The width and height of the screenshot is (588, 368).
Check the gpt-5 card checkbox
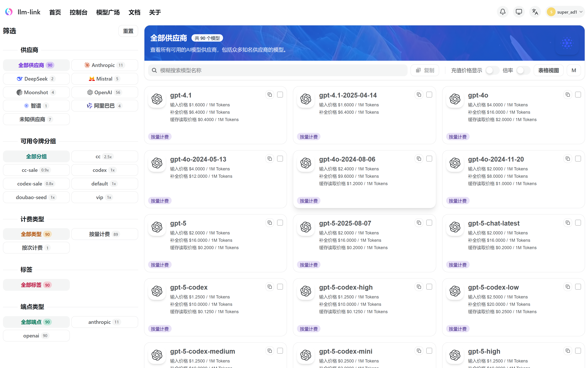tap(280, 223)
